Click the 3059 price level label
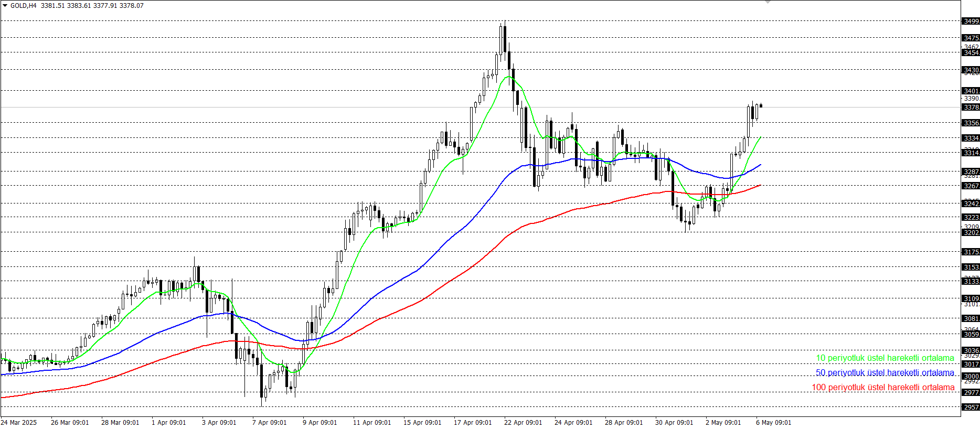 971,335
